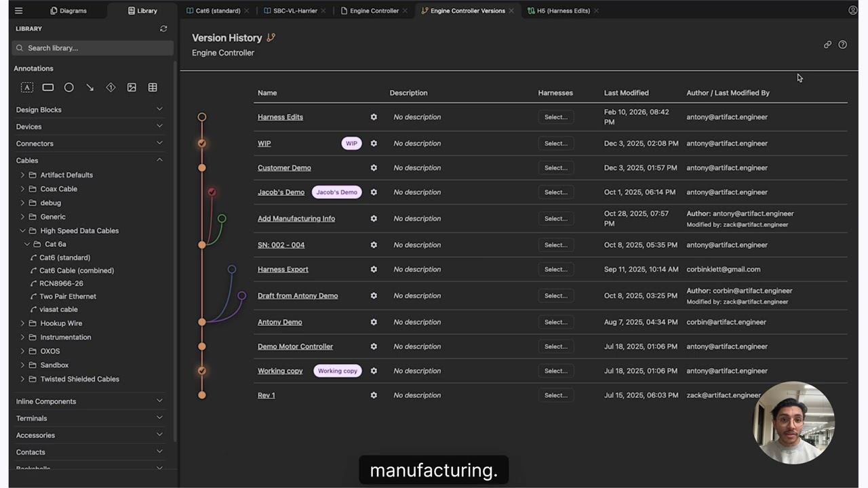
Task: Switch to the Library tab
Action: 142,11
